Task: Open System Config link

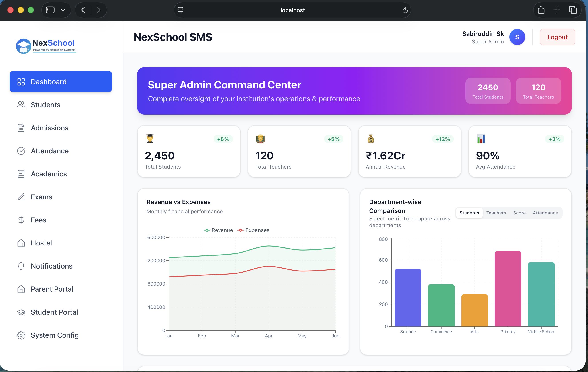Action: (61, 335)
